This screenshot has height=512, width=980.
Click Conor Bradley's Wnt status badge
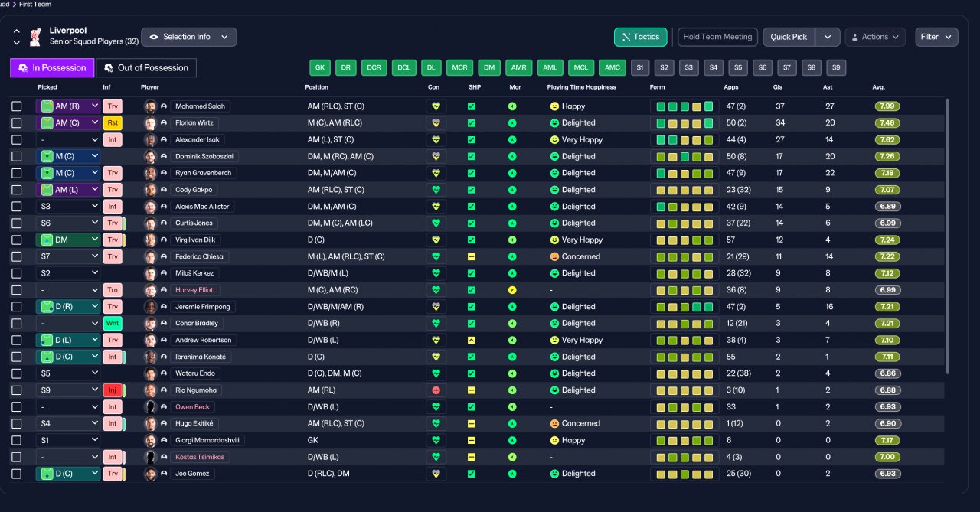113,324
